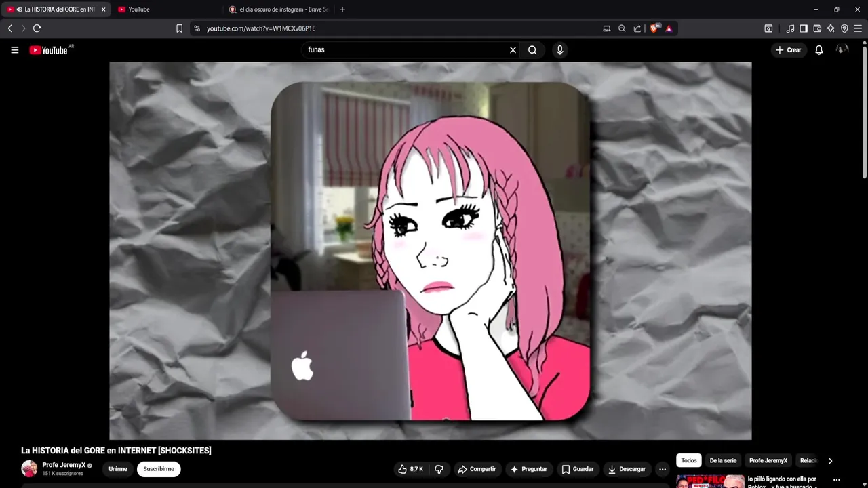Open the Crear create menu
Viewport: 868px width, 488px height.
[788, 50]
